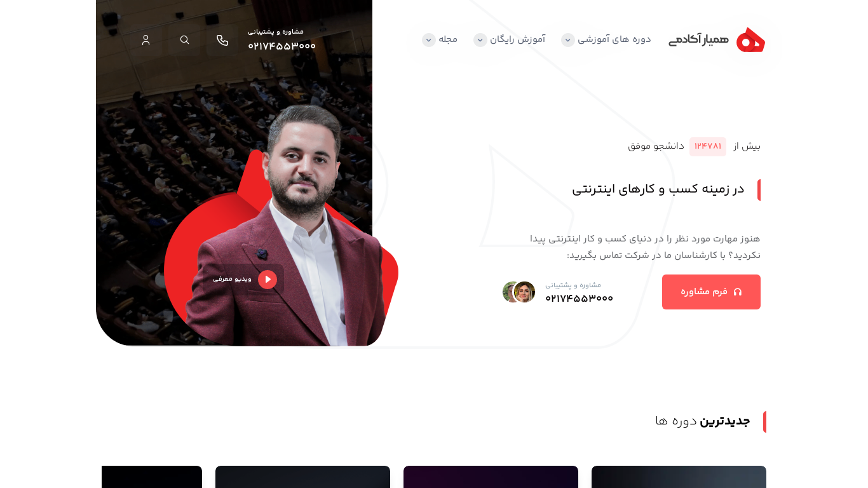Click the search magnifier icon
Screen dimensions: 868x488
pyautogui.click(x=184, y=40)
